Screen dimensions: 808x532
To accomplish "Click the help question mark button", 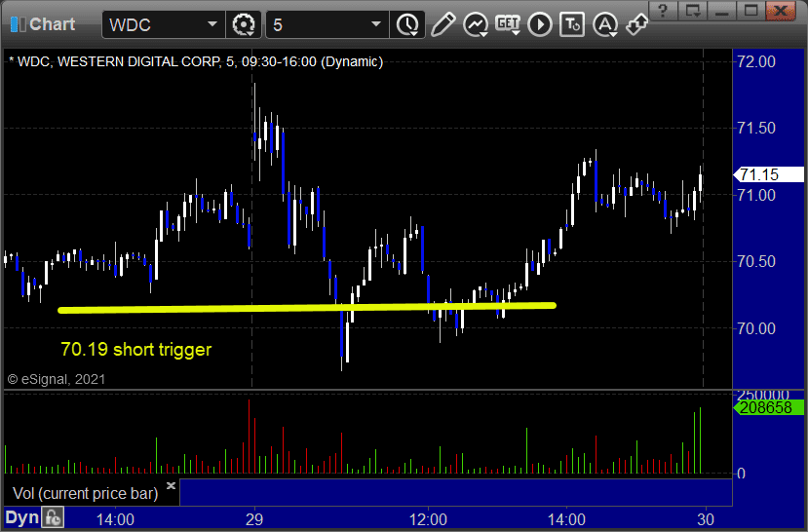I will [x=664, y=11].
